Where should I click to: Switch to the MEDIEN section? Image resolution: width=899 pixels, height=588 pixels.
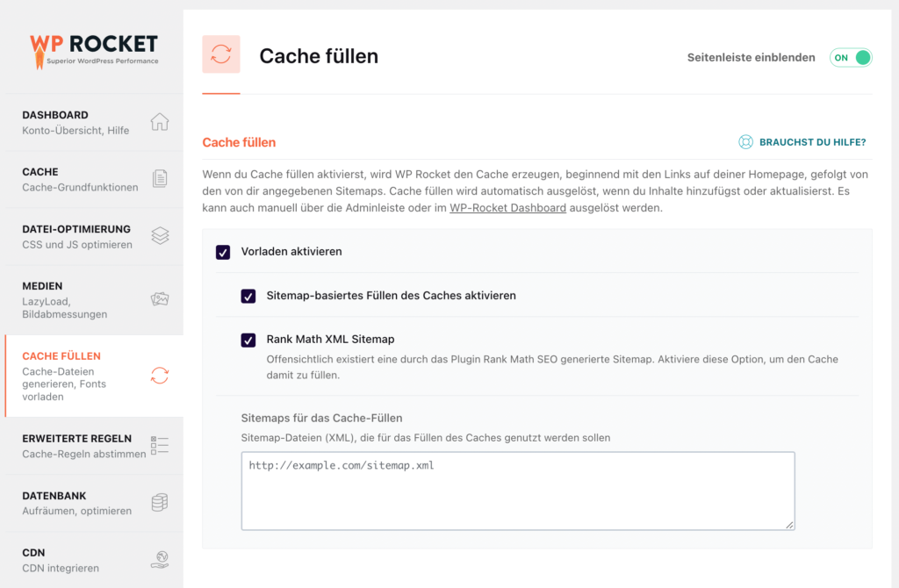click(x=94, y=300)
